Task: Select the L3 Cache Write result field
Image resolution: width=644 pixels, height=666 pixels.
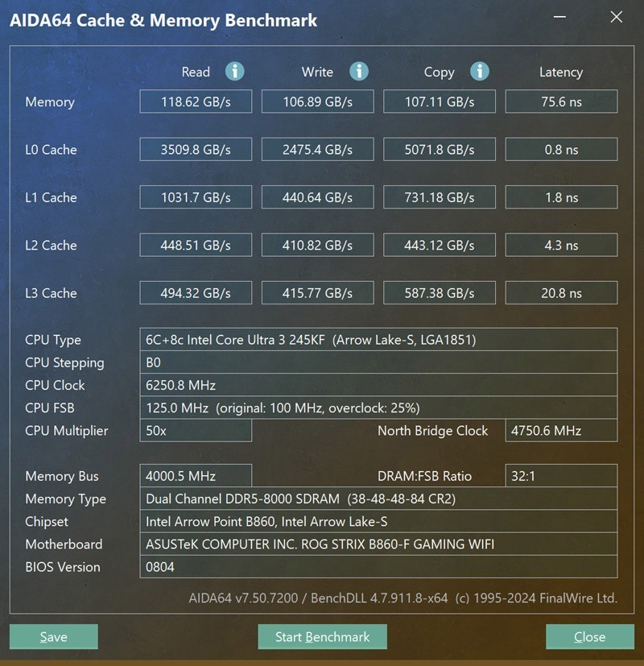Action: [317, 292]
